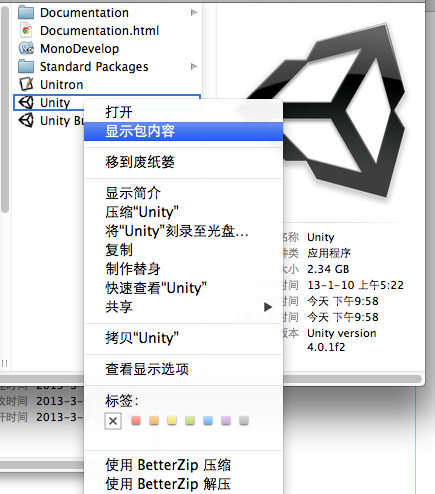The image size is (435, 494).
Task: Choose 复制 from the context menu
Action: 183,250
